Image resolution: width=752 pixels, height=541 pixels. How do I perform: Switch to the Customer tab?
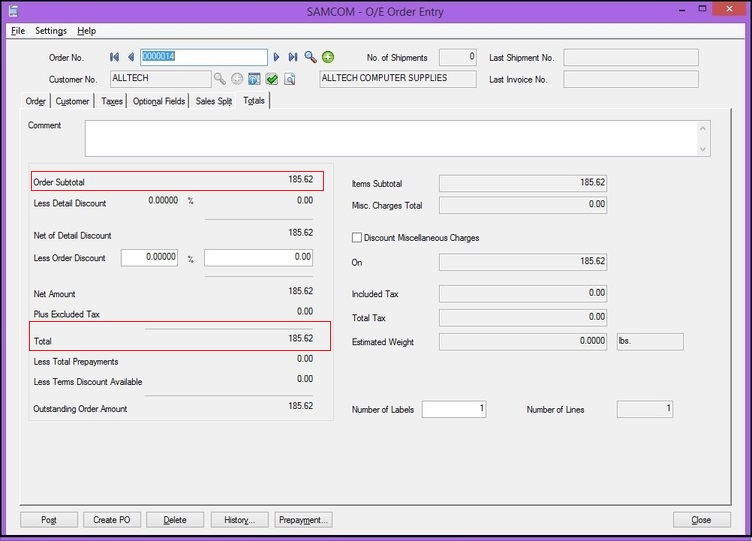pos(72,101)
